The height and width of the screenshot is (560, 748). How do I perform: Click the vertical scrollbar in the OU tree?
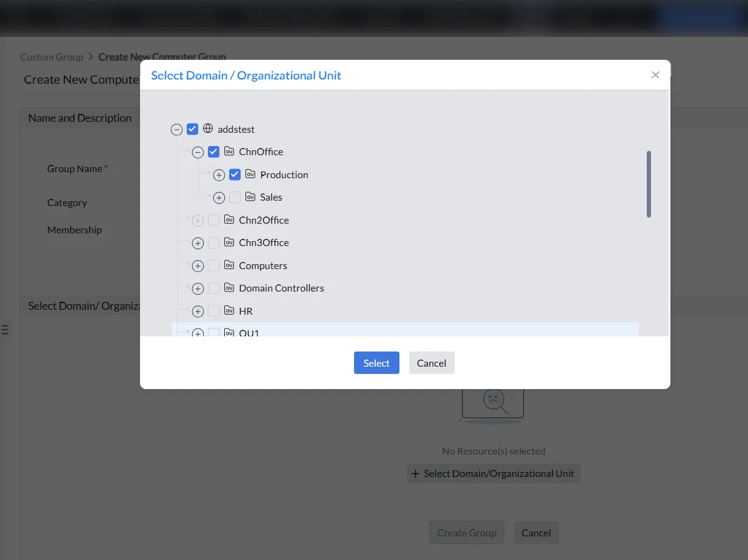click(649, 184)
